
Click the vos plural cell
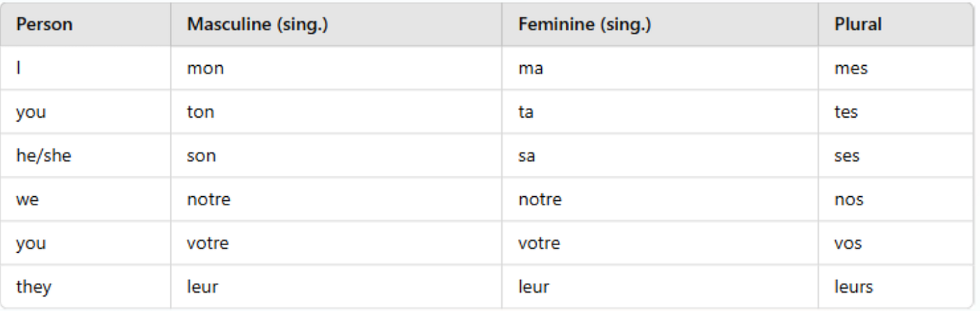(896, 242)
